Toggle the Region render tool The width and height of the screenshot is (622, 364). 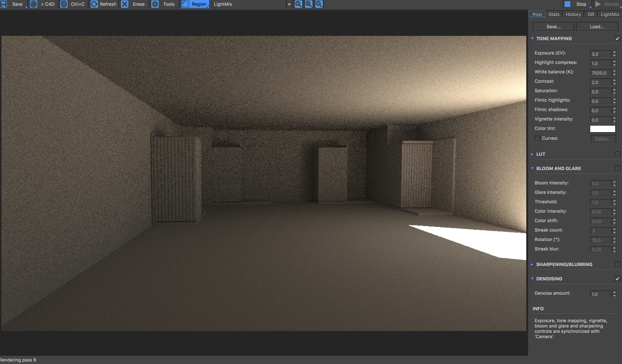point(195,4)
